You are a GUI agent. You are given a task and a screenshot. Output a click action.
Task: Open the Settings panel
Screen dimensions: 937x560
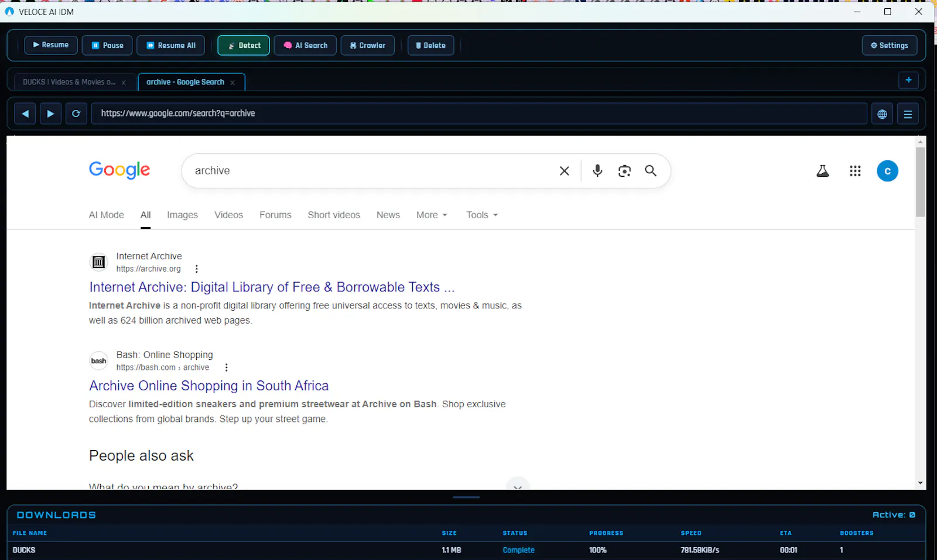[x=889, y=45]
